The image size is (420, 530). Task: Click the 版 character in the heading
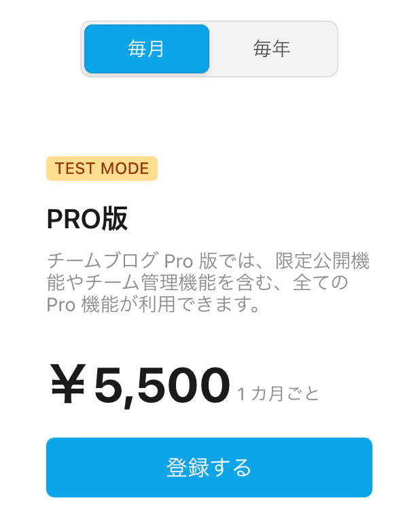pyautogui.click(x=115, y=219)
